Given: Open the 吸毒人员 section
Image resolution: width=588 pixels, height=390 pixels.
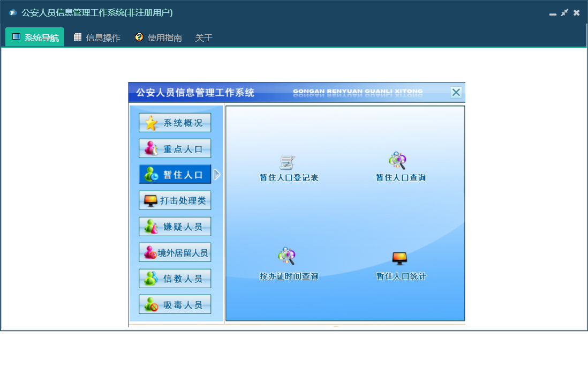Looking at the screenshot, I should click(175, 304).
